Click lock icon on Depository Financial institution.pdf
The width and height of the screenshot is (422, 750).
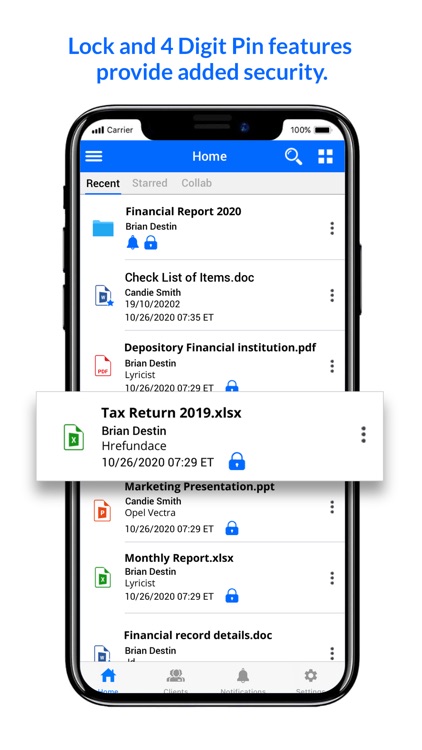(232, 386)
